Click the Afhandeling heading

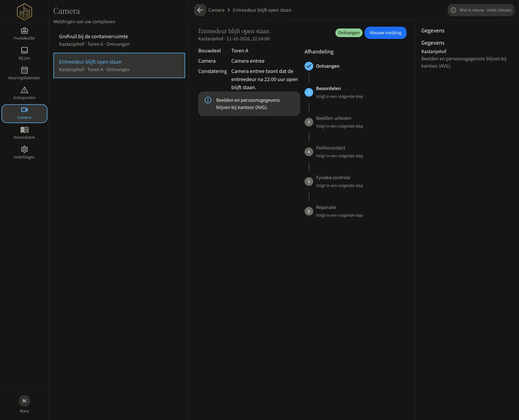click(x=319, y=52)
